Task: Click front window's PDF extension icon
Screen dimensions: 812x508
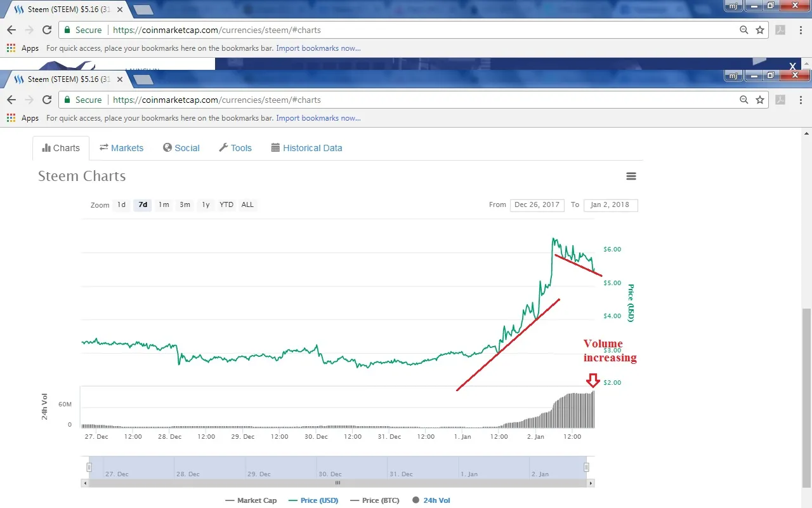Action: 780,100
